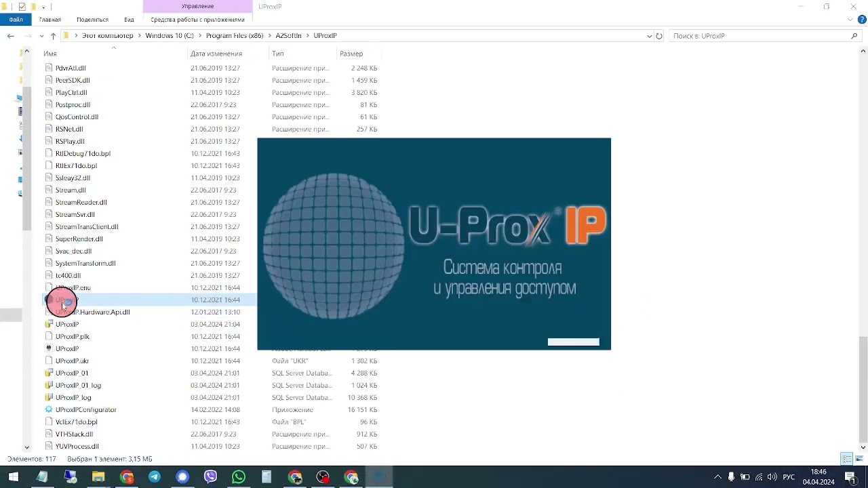Click the file list scrollbar up arrow
Viewport: 868px width, 488px height.
(x=863, y=51)
